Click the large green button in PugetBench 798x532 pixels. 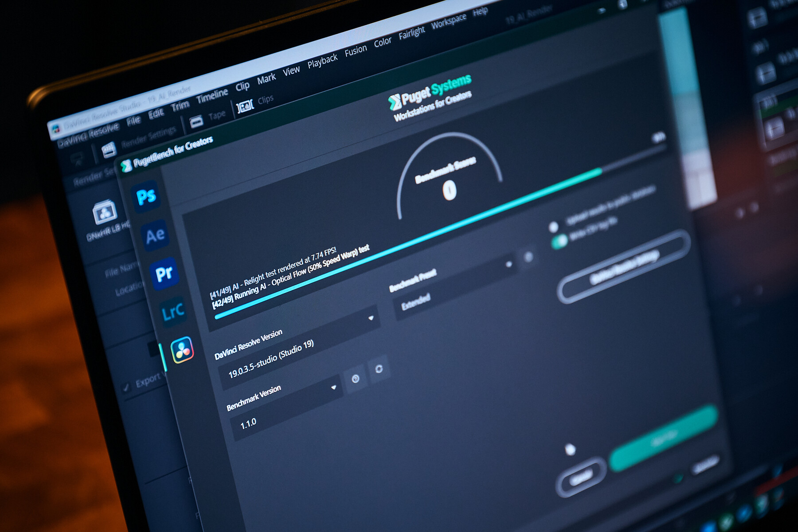(x=664, y=438)
